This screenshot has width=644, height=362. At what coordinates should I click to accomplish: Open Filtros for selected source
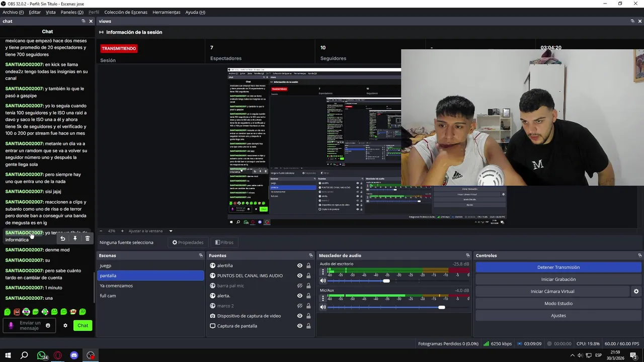[x=224, y=242]
